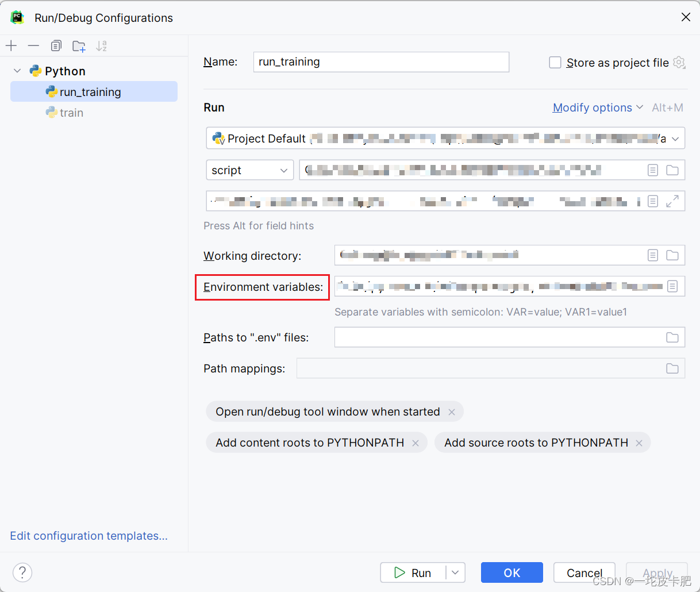Open the Environment variables editor
The width and height of the screenshot is (700, 592).
pyautogui.click(x=672, y=286)
